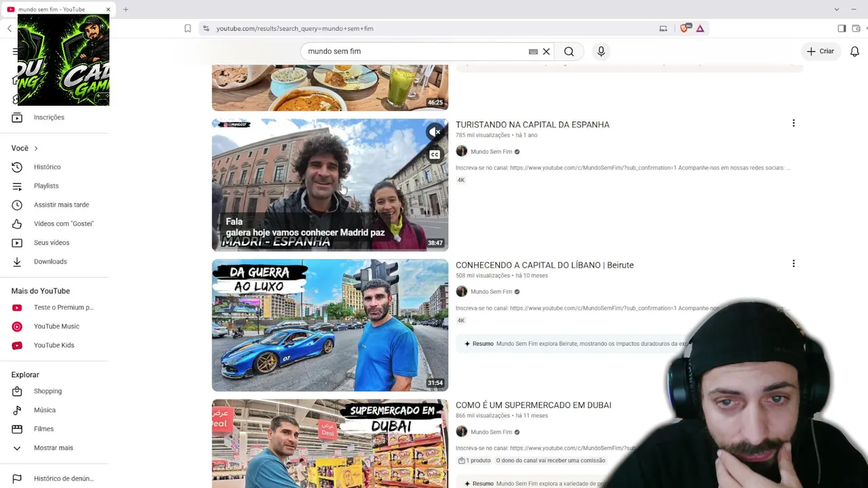
Task: Click '785 mil visualizações • há 1 ano' text
Action: click(496, 136)
